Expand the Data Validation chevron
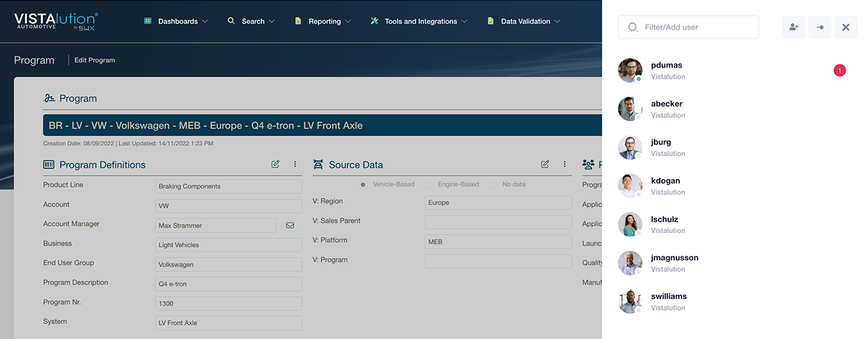Image resolution: width=868 pixels, height=339 pixels. click(x=557, y=22)
